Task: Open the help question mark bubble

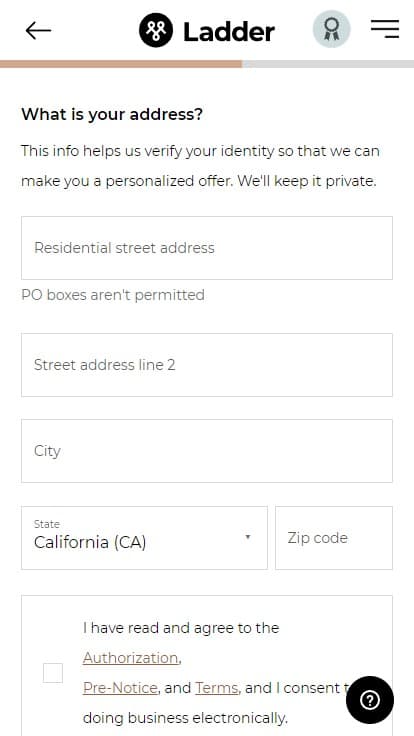Action: click(x=370, y=700)
